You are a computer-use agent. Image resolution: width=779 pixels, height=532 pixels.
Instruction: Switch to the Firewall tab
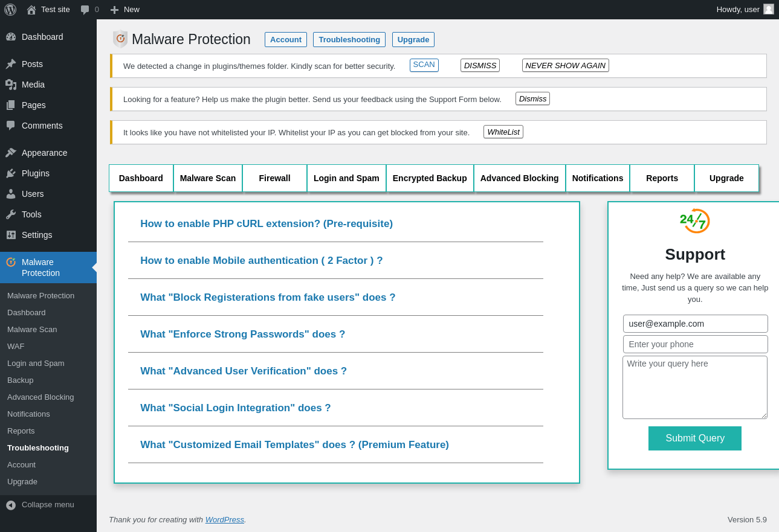point(274,178)
